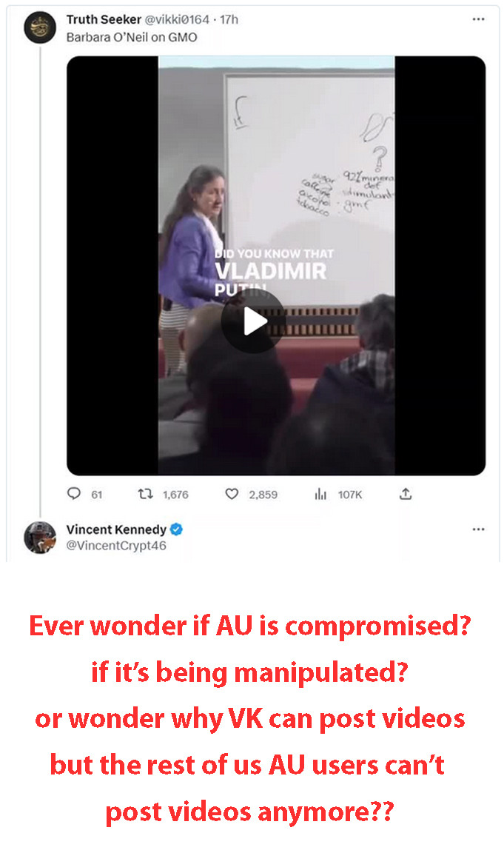This screenshot has width=504, height=853.
Task: Click the @VincentCrypt46 handle
Action: tap(116, 546)
